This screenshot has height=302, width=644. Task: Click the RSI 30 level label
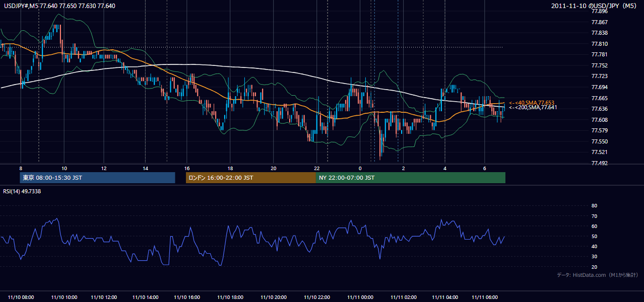tap(594, 257)
